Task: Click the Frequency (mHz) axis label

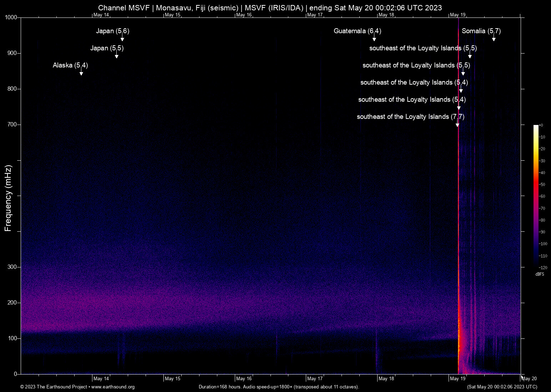Action: [x=8, y=198]
